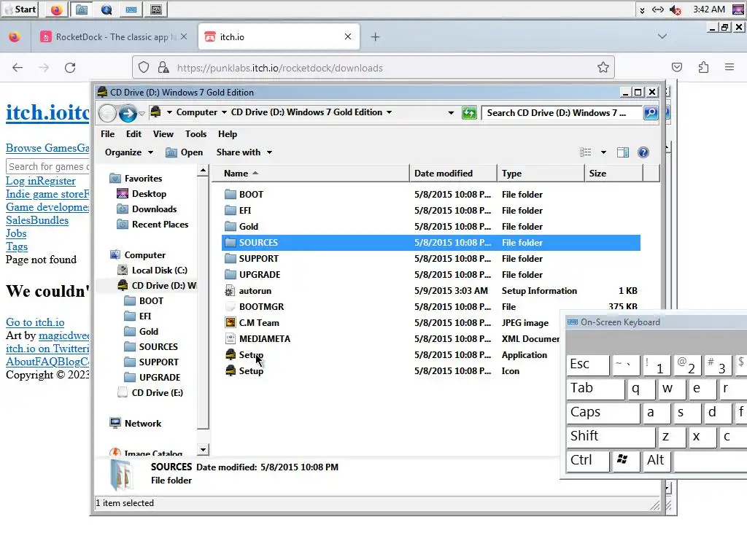Follow the Go to itch.io link
This screenshot has height=560, width=747.
(x=35, y=322)
